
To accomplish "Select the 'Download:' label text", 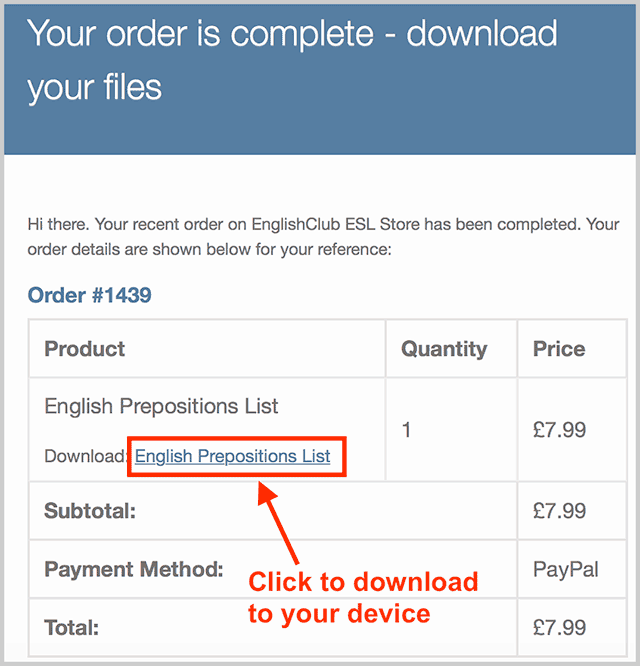I will pos(86,456).
